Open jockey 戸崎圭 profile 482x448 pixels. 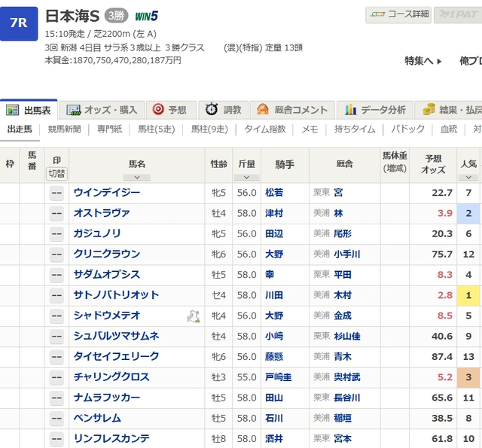point(278,377)
